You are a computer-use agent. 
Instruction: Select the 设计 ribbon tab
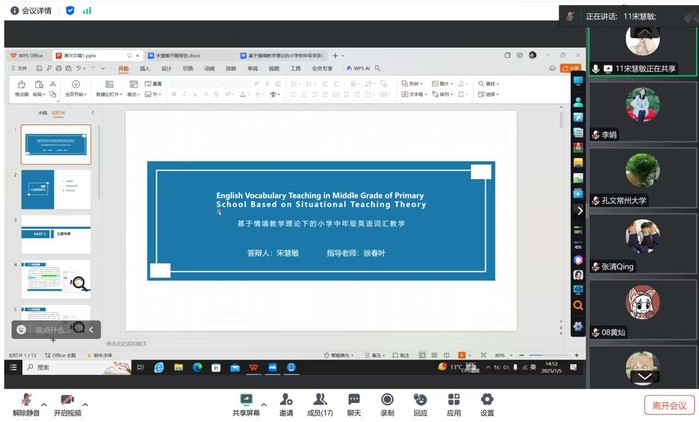[166, 69]
